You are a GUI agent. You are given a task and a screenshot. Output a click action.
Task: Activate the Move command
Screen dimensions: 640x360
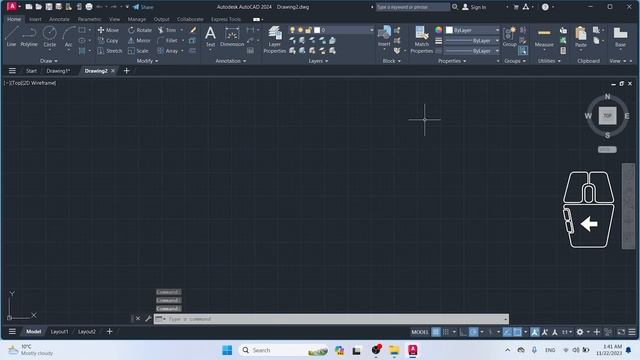[108, 30]
